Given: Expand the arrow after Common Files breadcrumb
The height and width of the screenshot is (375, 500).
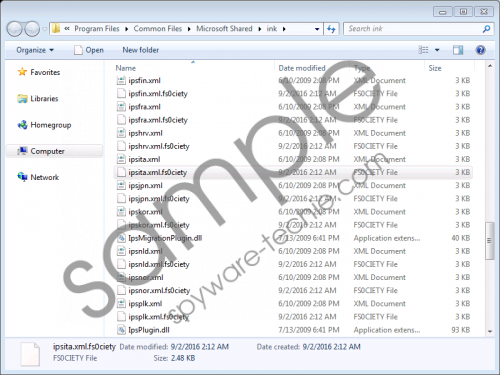Looking at the screenshot, I should (189, 29).
